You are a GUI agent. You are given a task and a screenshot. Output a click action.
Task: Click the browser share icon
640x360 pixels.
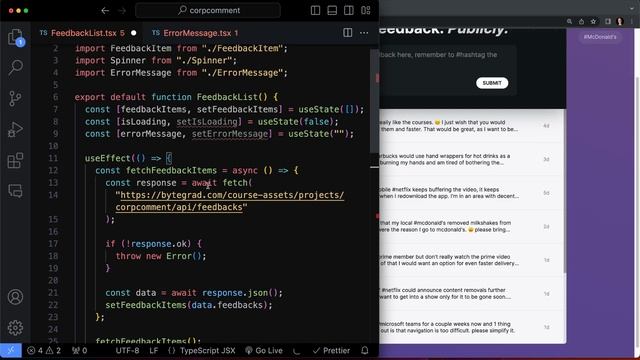581,22
